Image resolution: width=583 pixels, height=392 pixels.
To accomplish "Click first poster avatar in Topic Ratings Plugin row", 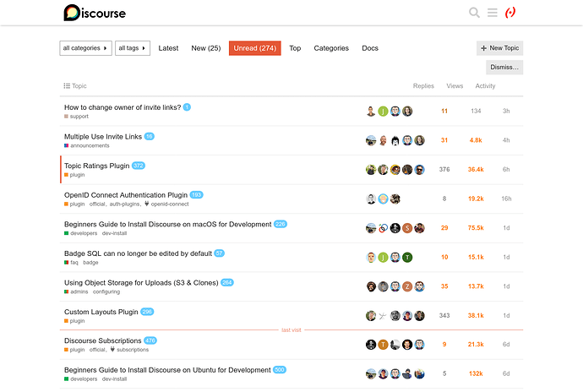I will [371, 170].
